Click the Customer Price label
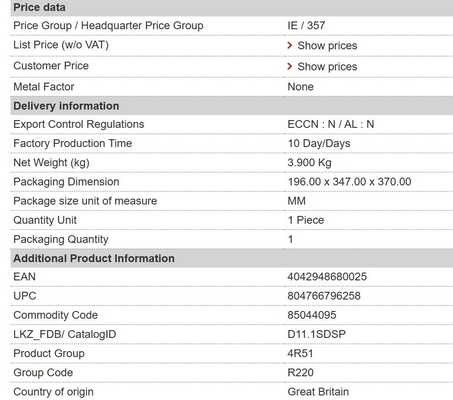The height and width of the screenshot is (400, 453). [51, 66]
